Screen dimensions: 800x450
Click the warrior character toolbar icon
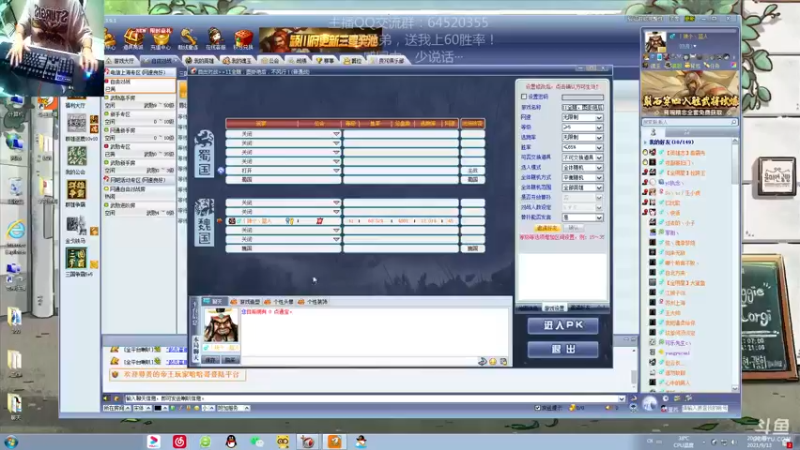215,38
